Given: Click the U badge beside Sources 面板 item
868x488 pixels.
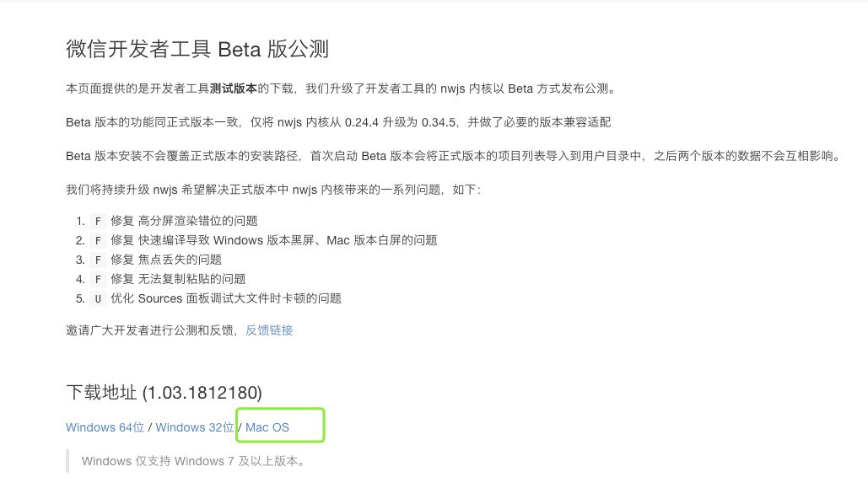Looking at the screenshot, I should click(98, 298).
